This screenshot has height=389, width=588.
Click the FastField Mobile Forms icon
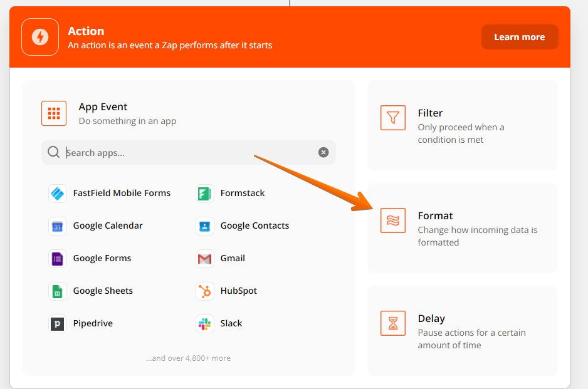[58, 194]
